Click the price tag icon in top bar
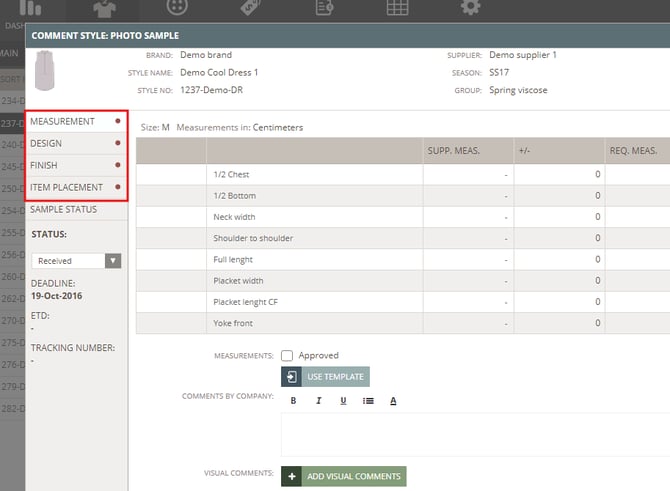Image resolution: width=670 pixels, height=491 pixels. point(251,8)
